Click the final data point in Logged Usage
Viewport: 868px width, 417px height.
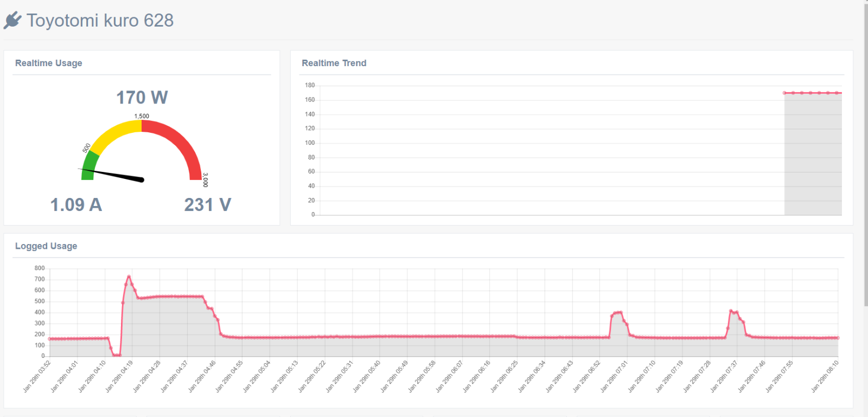coord(838,338)
